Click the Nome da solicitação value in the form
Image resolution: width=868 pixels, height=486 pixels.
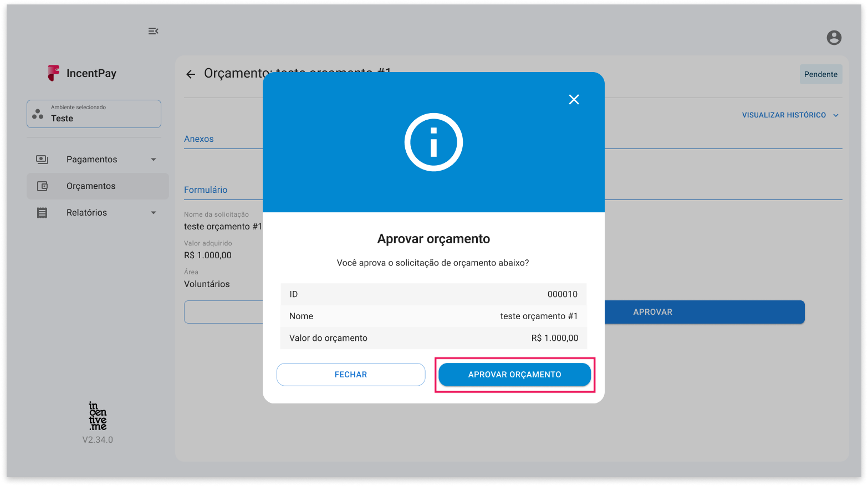(x=223, y=227)
